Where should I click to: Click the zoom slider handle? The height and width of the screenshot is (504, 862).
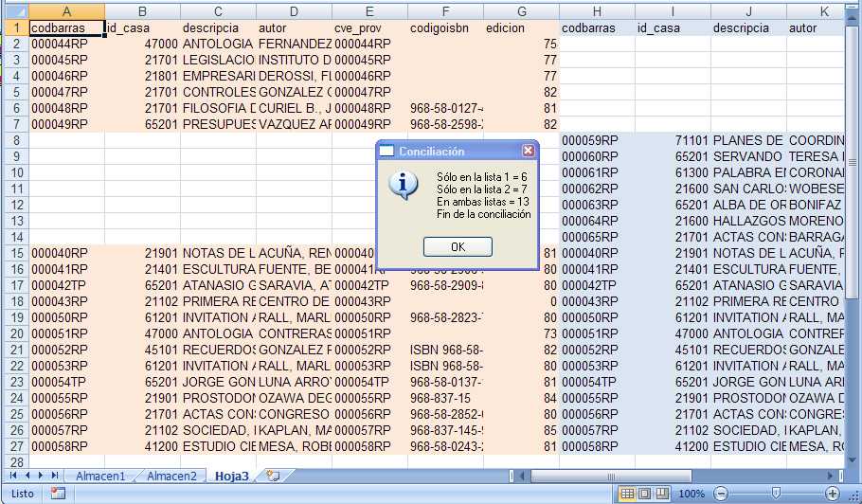776,493
